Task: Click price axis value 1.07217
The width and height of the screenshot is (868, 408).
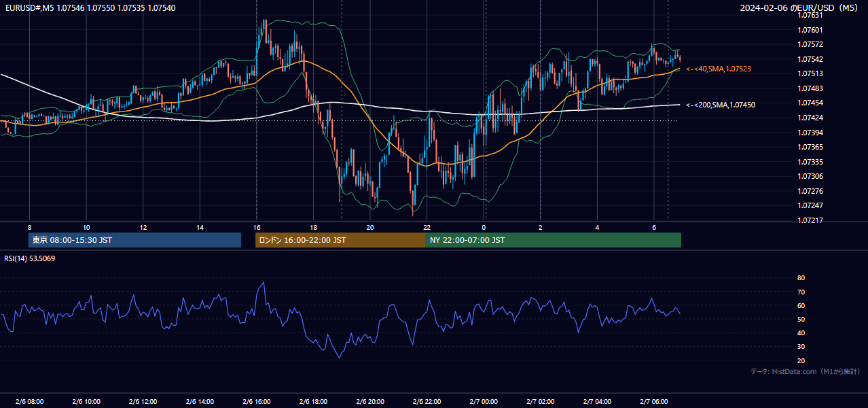Action: [x=810, y=220]
